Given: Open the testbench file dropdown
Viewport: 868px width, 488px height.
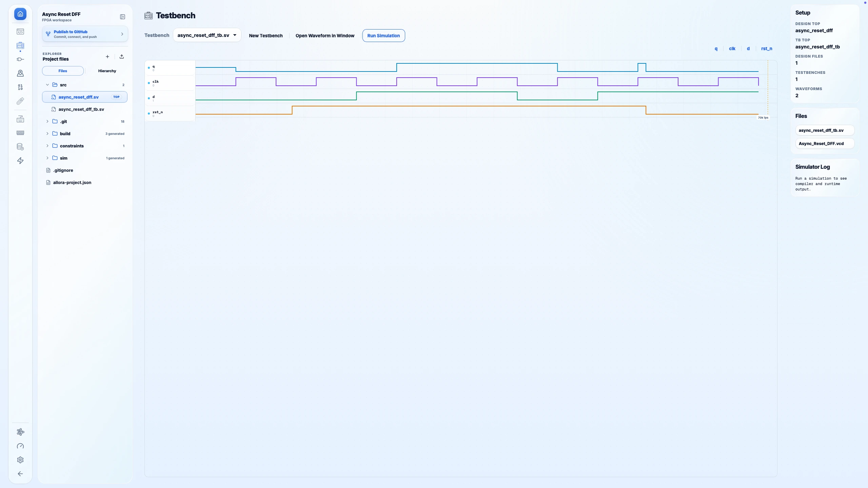Looking at the screenshot, I should [207, 35].
